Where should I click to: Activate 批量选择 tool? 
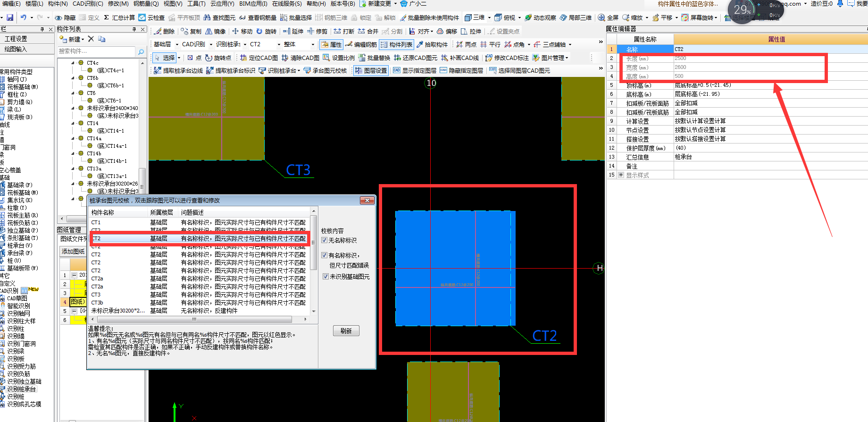tap(296, 17)
